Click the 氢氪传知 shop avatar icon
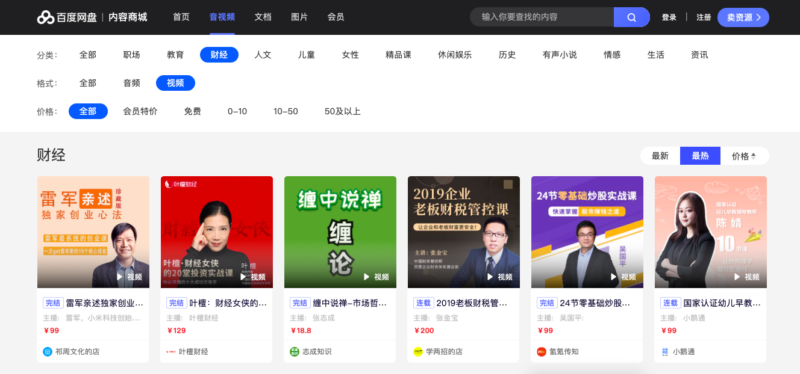800x374 pixels. click(x=541, y=352)
